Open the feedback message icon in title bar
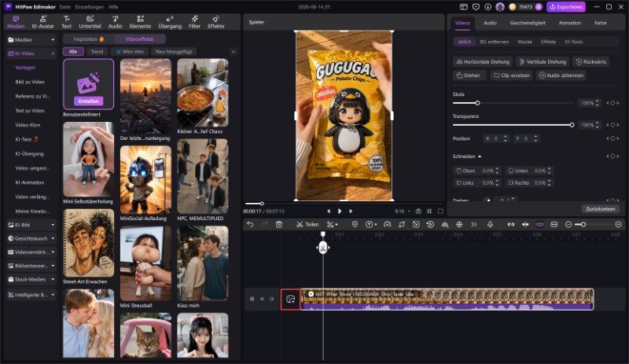Screen dimensions: 629x364 point(476,7)
